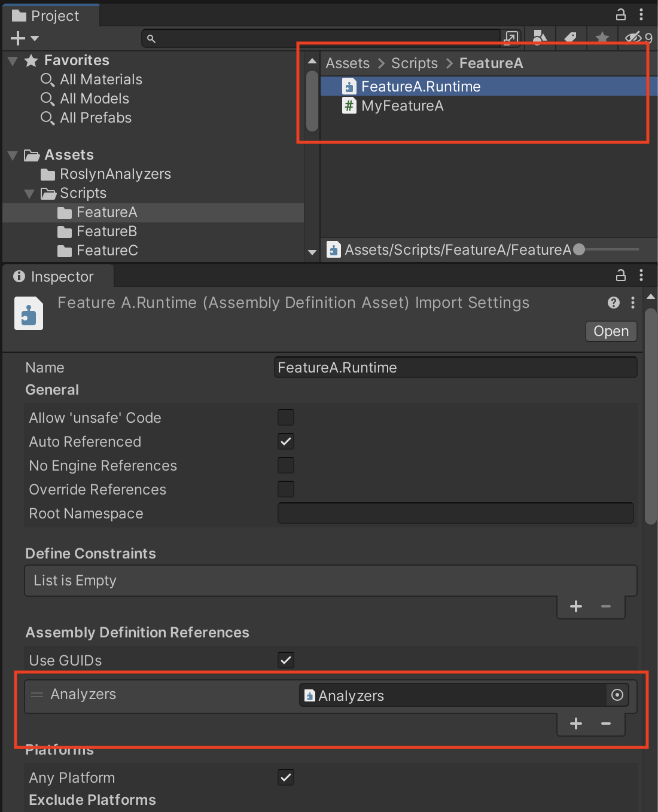The height and width of the screenshot is (812, 658).
Task: Select All Prefabs saved search
Action: (x=95, y=118)
